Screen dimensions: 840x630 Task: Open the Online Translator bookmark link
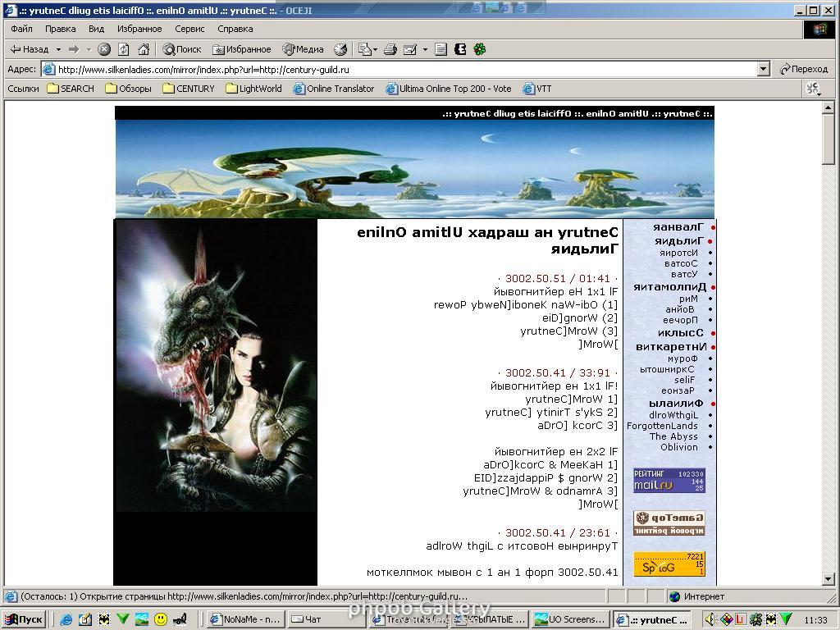click(333, 89)
